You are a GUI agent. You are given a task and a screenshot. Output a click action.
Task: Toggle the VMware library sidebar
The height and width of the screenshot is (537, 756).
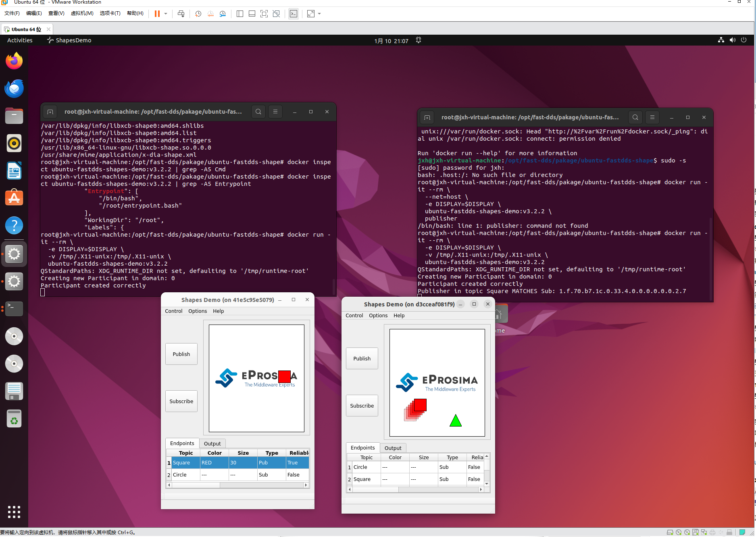click(240, 13)
